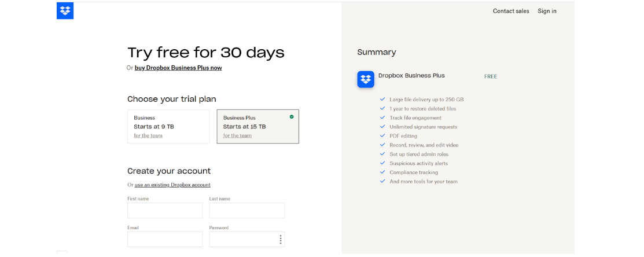Image resolution: width=644 pixels, height=257 pixels.
Task: Click the checkmark next to Compliance tracking
Action: (x=382, y=172)
